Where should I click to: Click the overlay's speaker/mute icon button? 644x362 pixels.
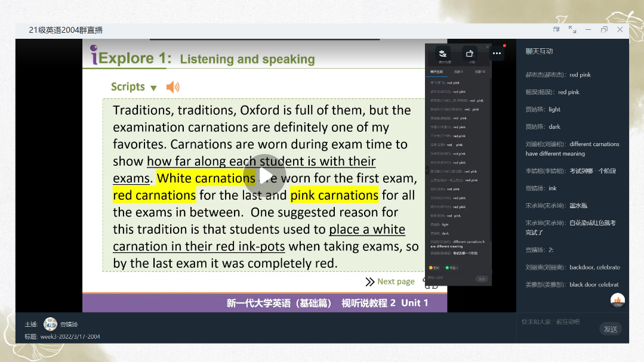[x=443, y=53]
